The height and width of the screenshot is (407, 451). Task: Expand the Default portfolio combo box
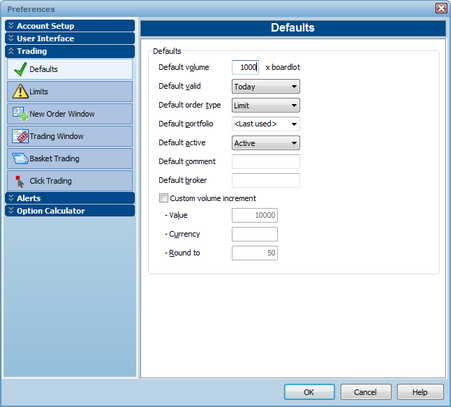point(266,124)
